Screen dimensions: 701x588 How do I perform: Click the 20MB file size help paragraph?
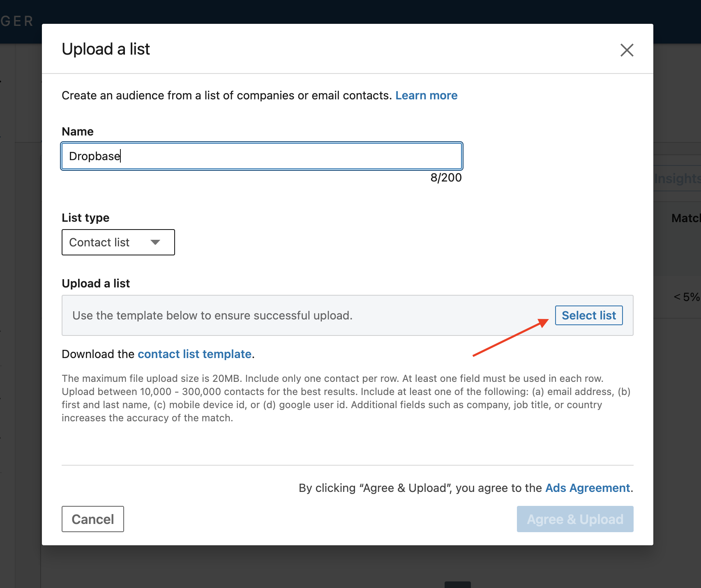[x=346, y=398]
